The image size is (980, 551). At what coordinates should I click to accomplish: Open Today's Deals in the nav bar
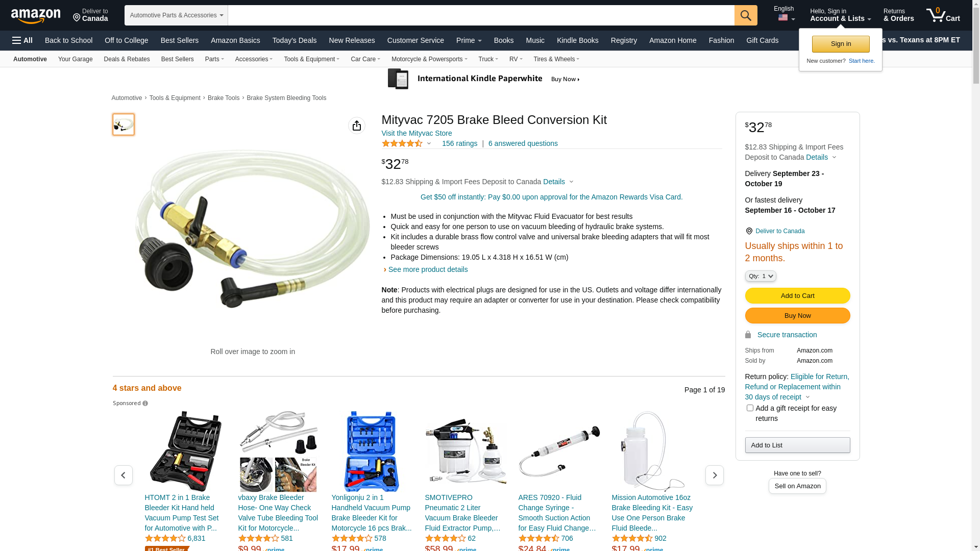295,40
